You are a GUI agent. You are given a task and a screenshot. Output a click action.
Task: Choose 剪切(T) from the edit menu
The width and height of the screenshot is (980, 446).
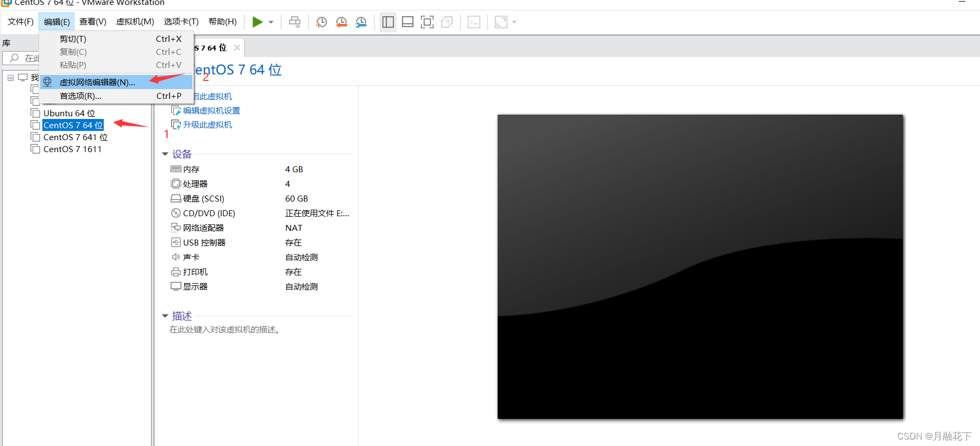click(117, 39)
